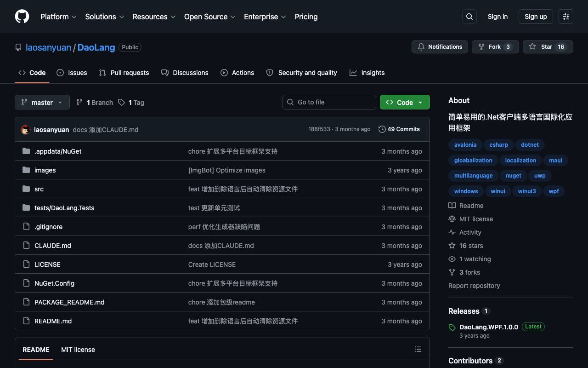The image size is (588, 368).
Task: Open the 49 Commits link
Action: coord(399,129)
